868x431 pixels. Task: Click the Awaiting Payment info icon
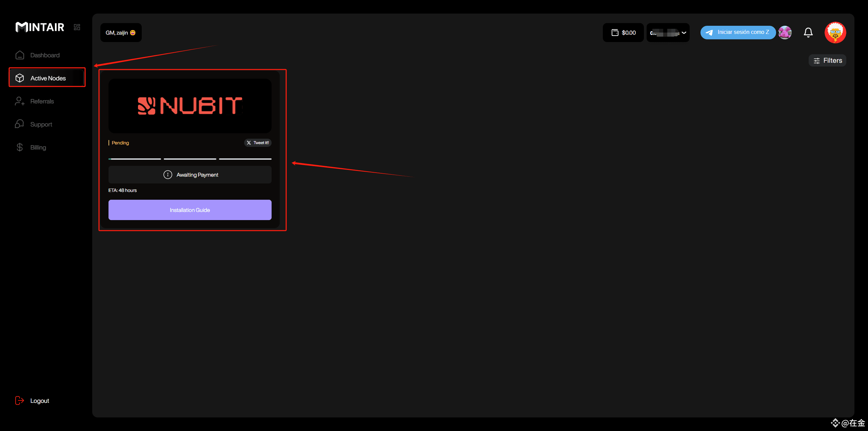click(167, 175)
